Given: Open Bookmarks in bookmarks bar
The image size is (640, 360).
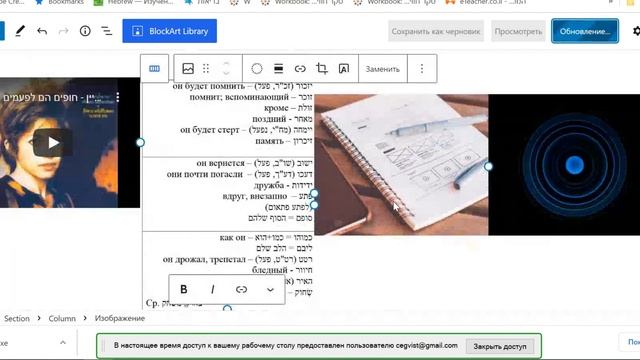Looking at the screenshot, I should point(59,2).
